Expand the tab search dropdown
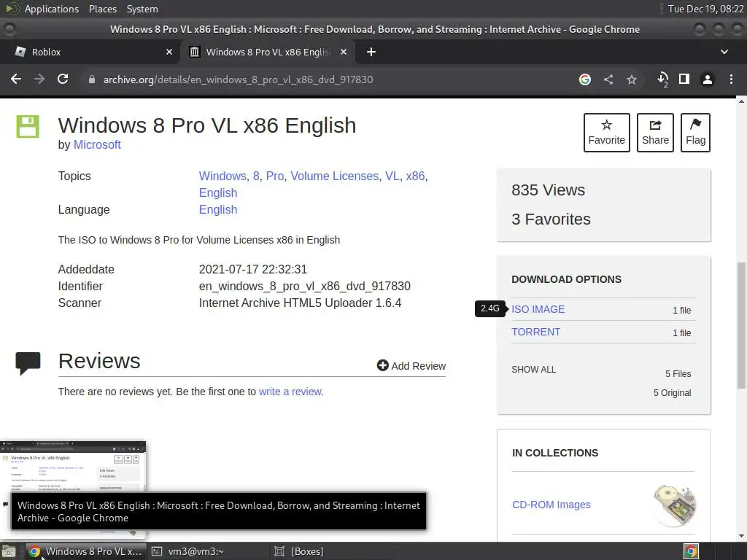This screenshot has height=560, width=747. pyautogui.click(x=724, y=52)
